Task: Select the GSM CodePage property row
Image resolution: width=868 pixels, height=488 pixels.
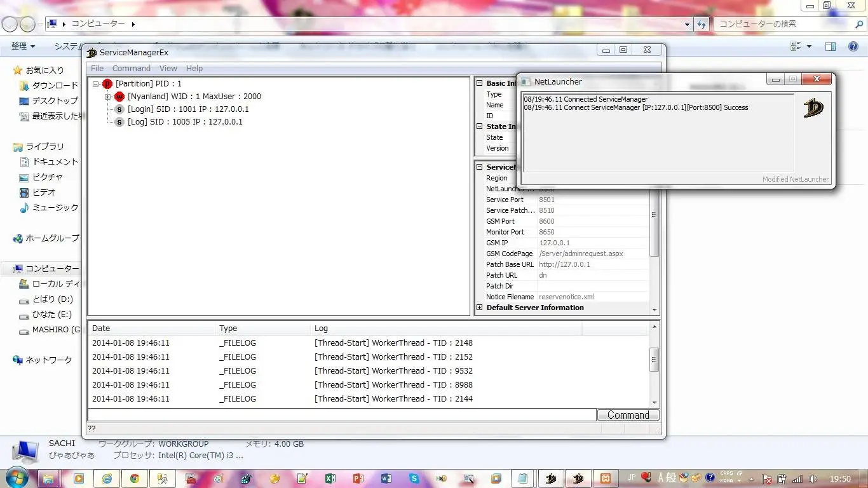Action: (x=562, y=254)
